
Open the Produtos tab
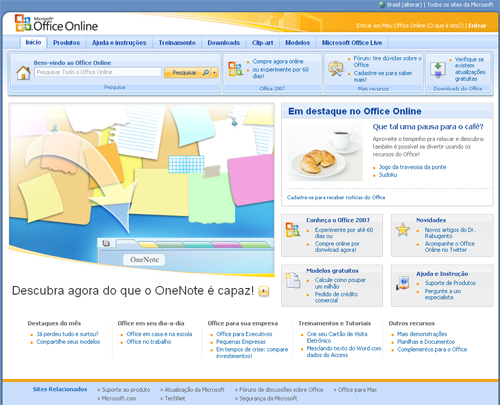[x=66, y=43]
